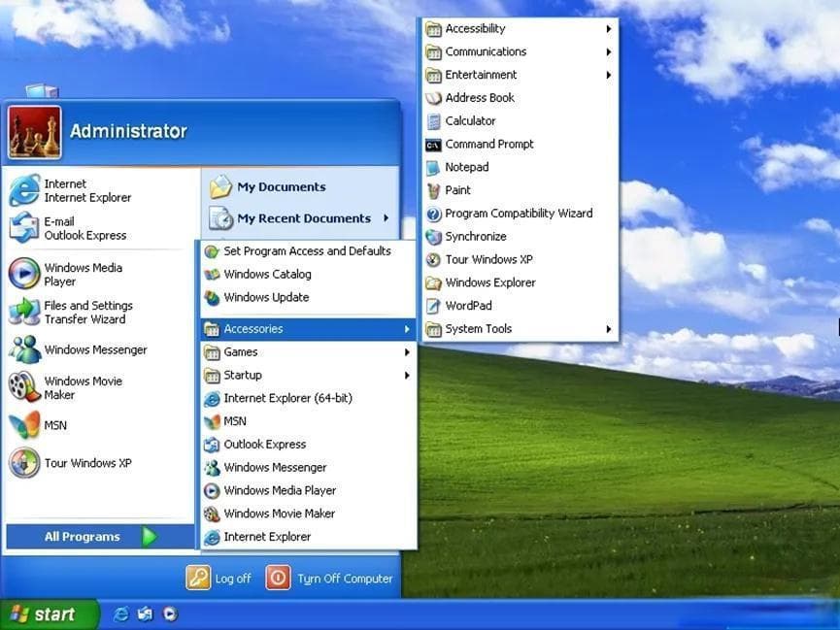Expand the Entertainment submenu

tap(521, 75)
